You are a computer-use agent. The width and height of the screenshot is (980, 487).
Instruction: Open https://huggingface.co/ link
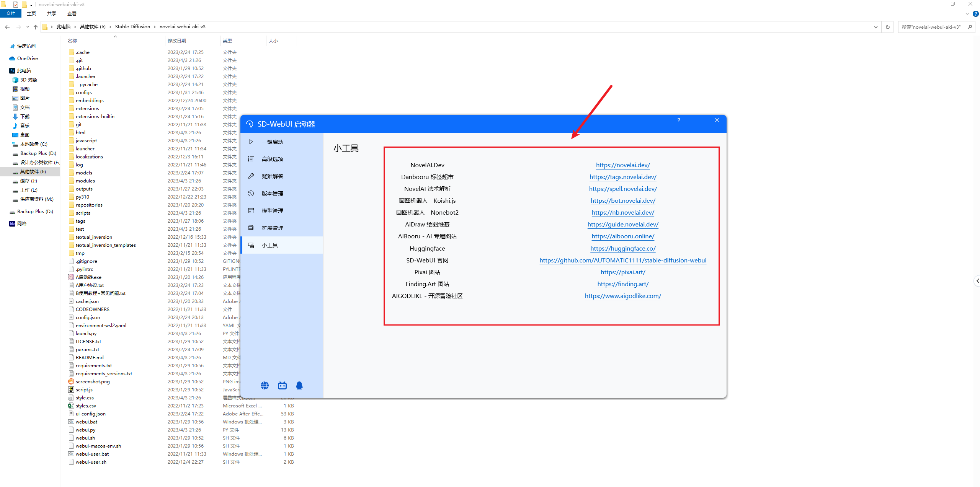click(x=623, y=248)
